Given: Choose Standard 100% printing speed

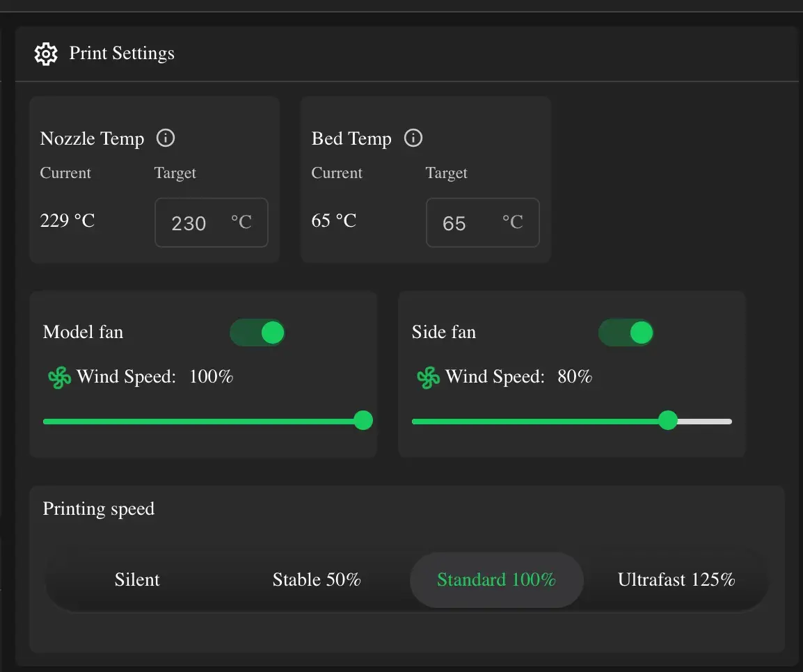Looking at the screenshot, I should [x=496, y=580].
